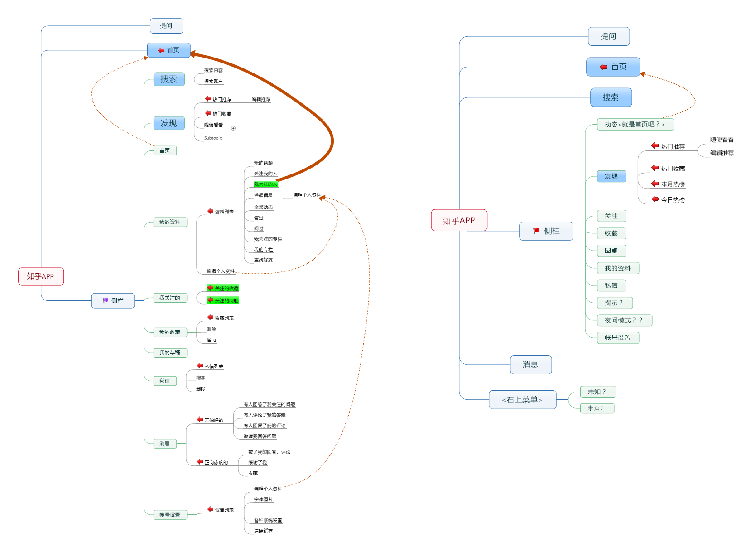756x552 pixels.
Task: Select 有人回答了我关注的问题 subtopic
Action: (x=269, y=405)
